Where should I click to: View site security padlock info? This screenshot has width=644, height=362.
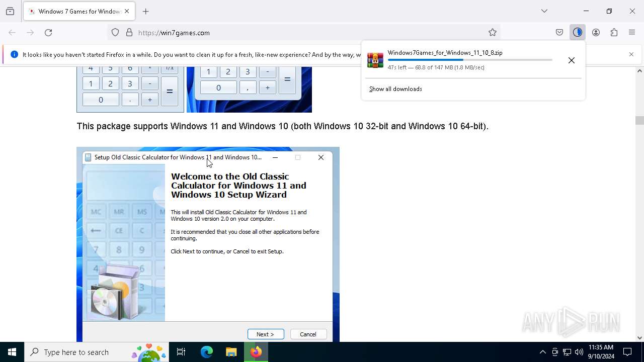click(x=129, y=33)
